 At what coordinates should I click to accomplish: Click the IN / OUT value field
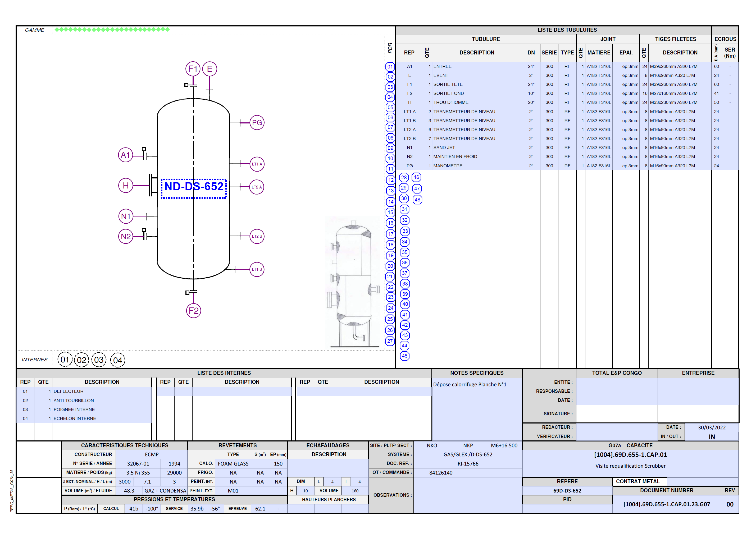click(711, 436)
